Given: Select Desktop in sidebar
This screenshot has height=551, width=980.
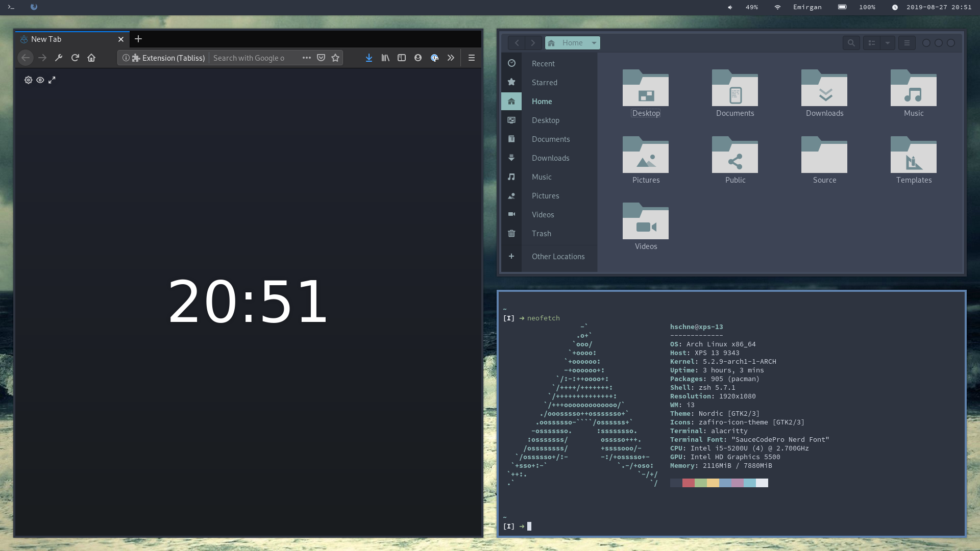Looking at the screenshot, I should click(x=549, y=120).
